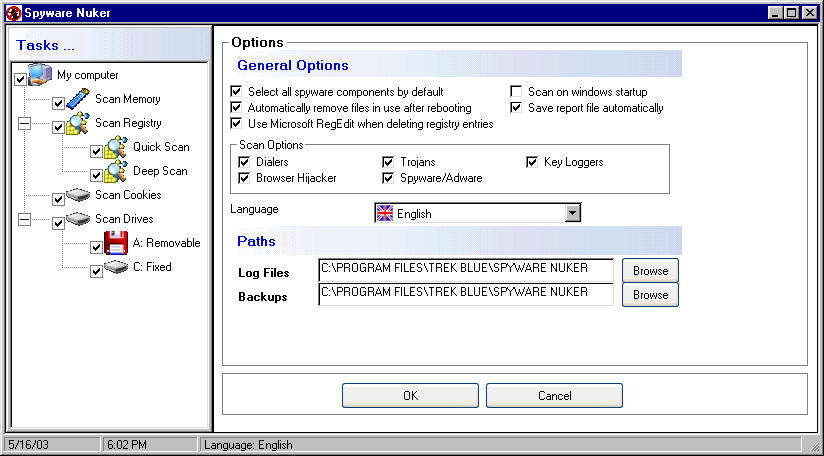Enable Scan on windows startup
824x456 pixels.
516,91
